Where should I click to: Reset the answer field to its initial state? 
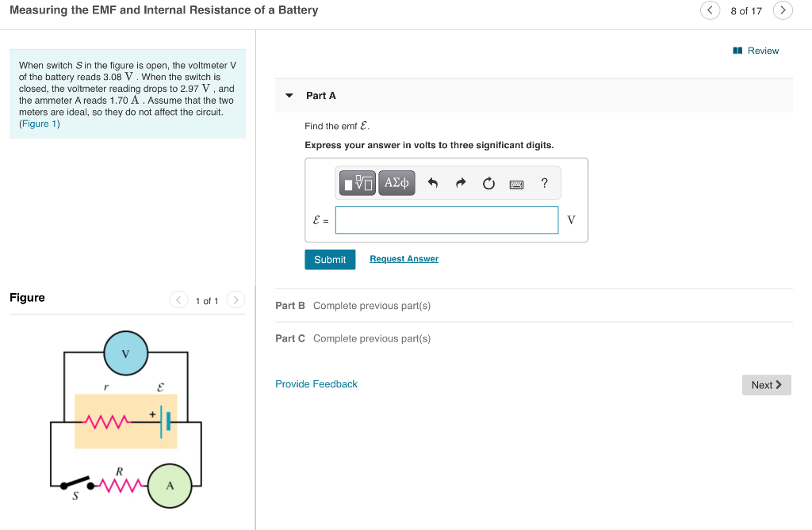coord(488,182)
